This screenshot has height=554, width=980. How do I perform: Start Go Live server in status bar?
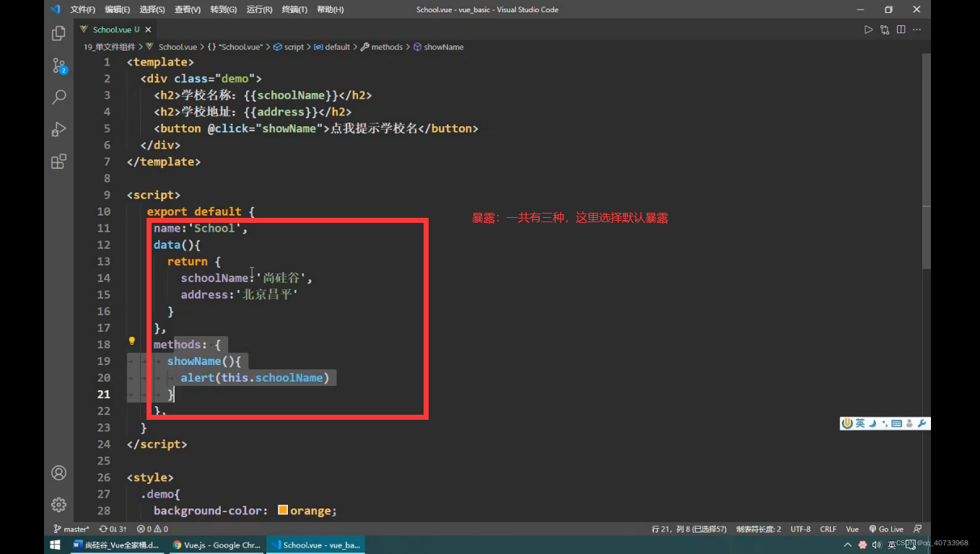[x=886, y=529]
